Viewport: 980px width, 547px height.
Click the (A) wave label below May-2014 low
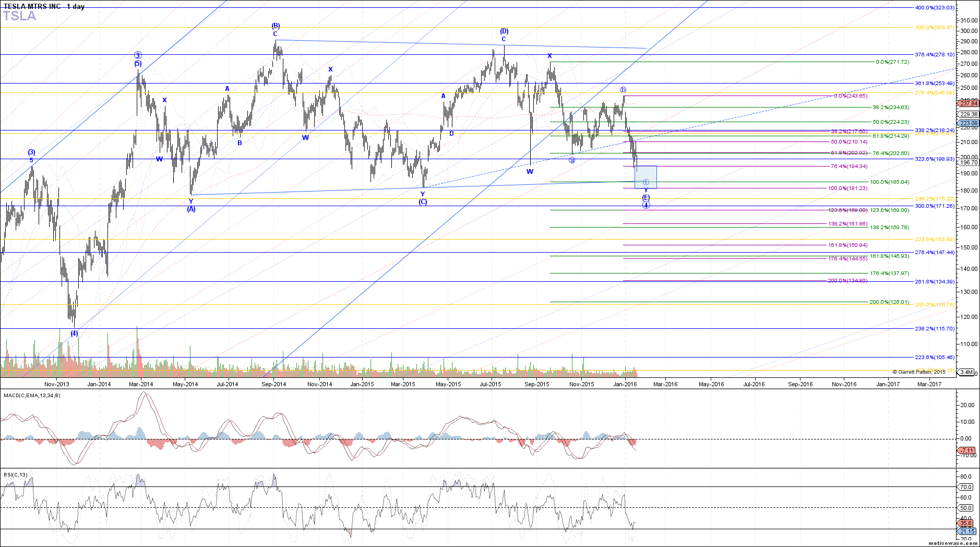click(191, 209)
